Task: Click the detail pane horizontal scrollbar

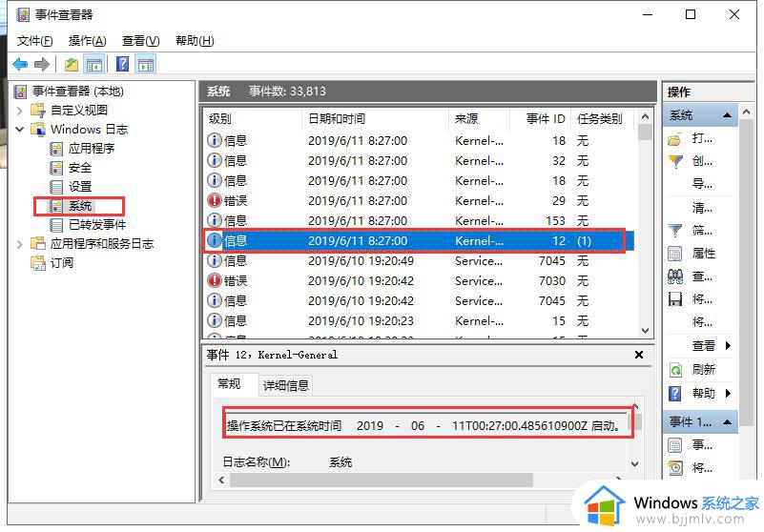Action: (x=381, y=481)
